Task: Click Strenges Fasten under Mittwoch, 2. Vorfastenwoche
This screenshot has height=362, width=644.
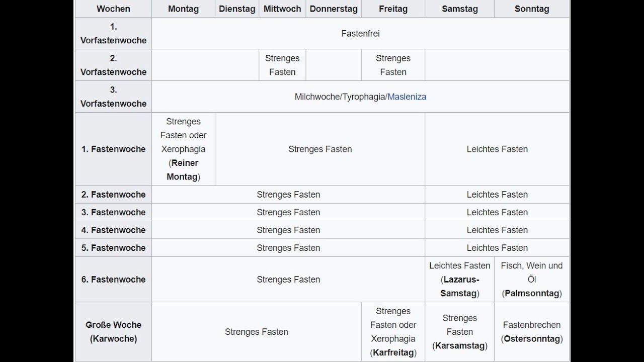Action: (x=282, y=65)
